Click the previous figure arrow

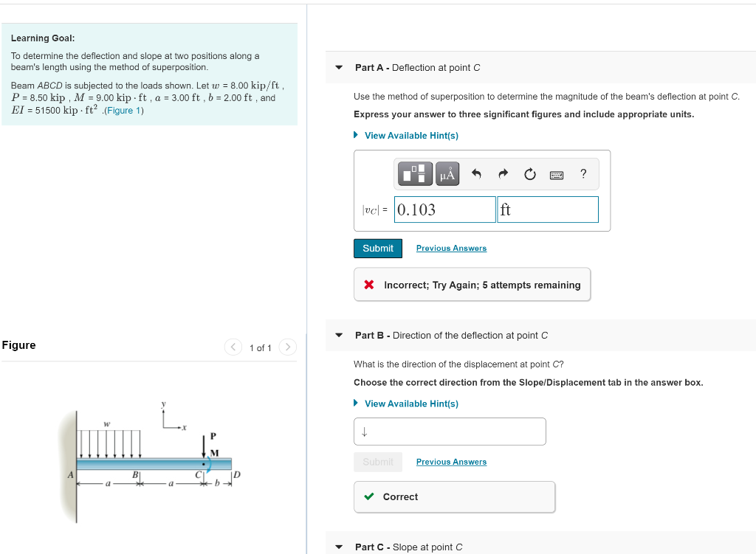point(233,347)
